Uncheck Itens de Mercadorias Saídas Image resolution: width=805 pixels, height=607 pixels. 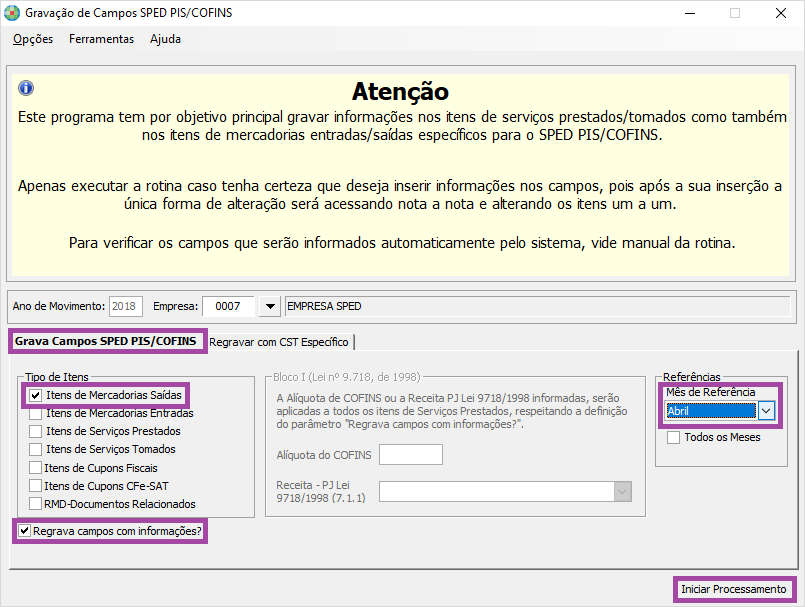[35, 395]
